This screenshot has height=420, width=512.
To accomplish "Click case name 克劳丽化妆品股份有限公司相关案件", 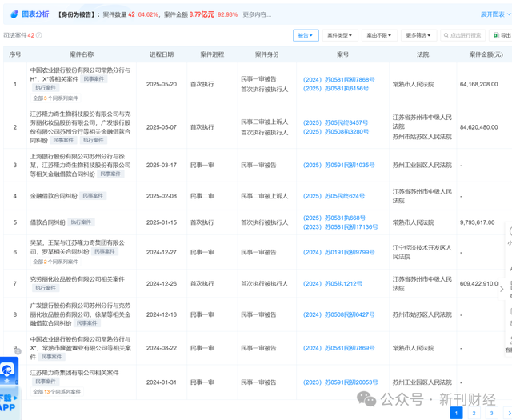I will pos(78,279).
